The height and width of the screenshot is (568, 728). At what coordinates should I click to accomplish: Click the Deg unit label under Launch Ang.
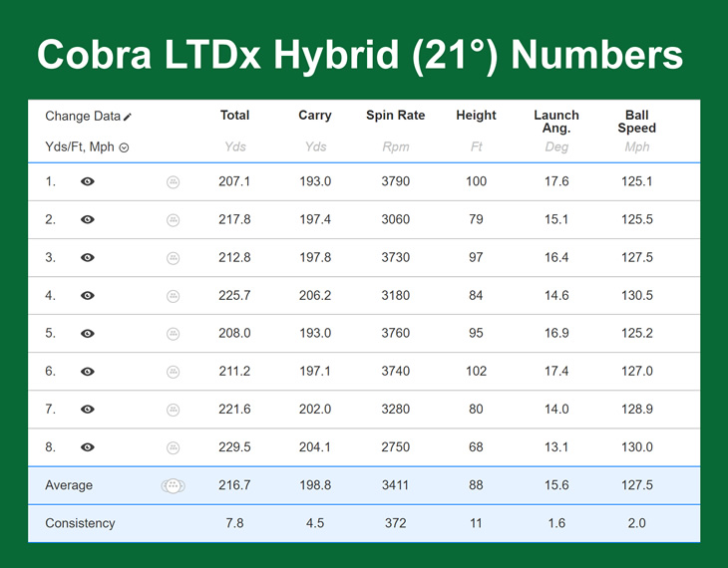tap(556, 147)
